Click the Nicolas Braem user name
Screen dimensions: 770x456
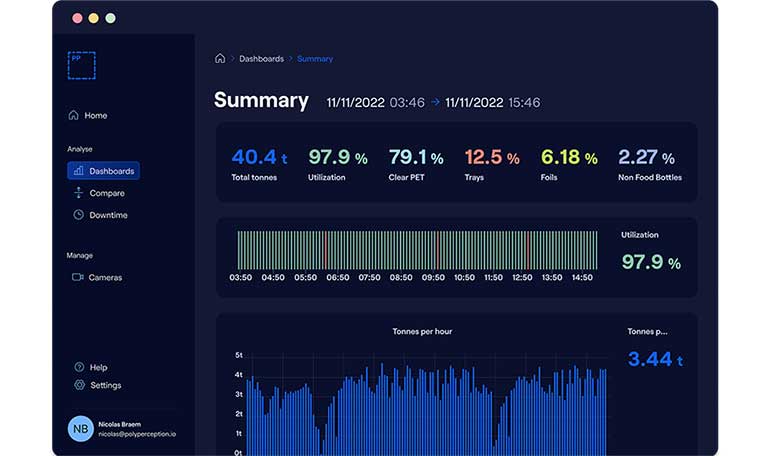pos(119,424)
